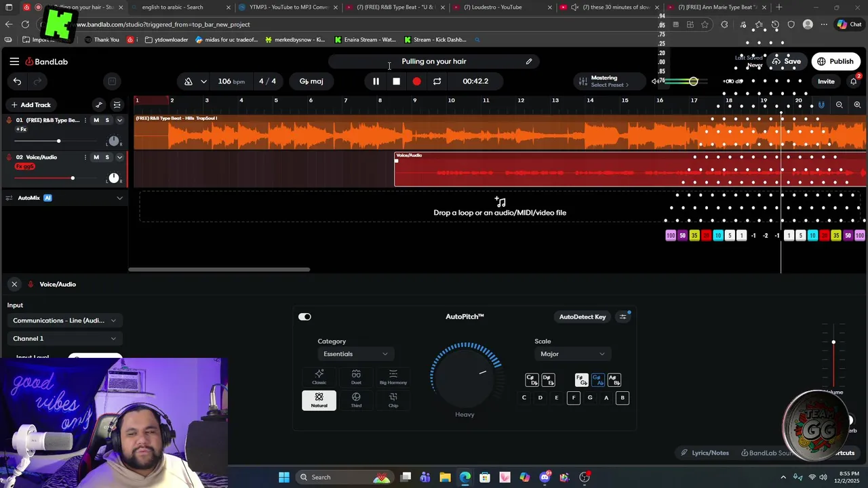Toggle the B note in the scale

(623, 398)
